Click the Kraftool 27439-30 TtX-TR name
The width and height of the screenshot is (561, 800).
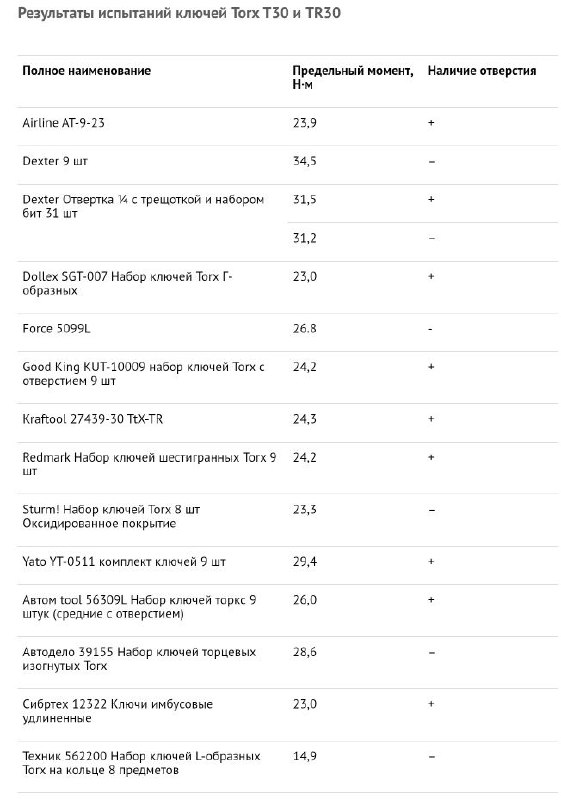tap(93, 419)
